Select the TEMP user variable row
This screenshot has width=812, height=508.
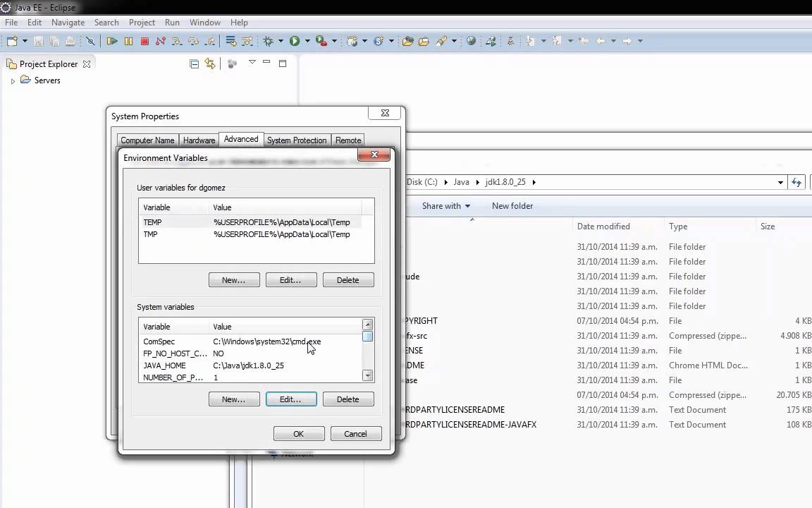pos(251,222)
